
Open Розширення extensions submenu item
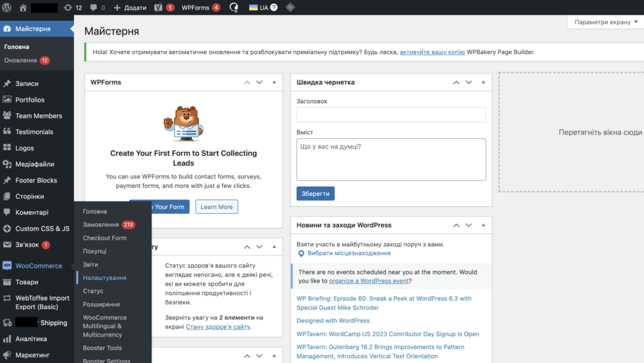point(101,304)
